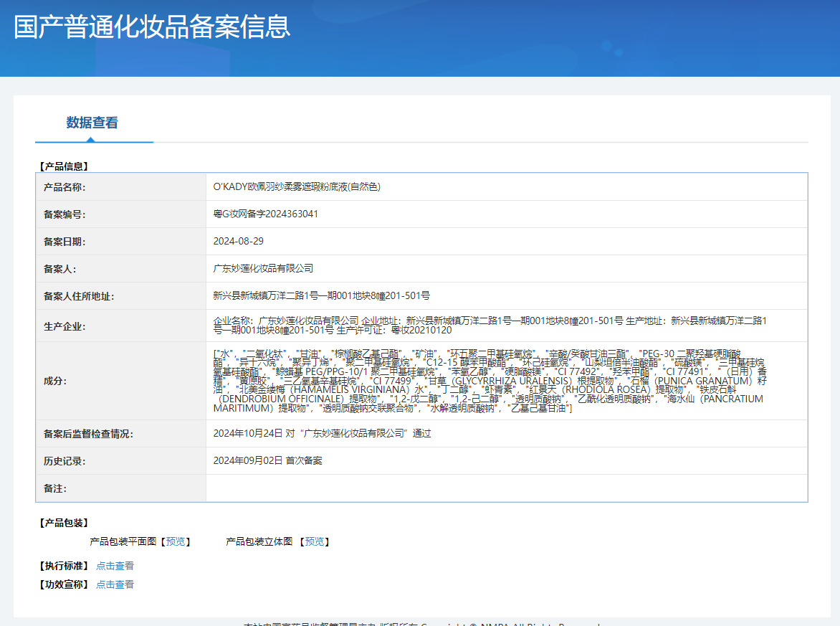Select 2024年10月24日 inspection result text
Image resolution: width=840 pixels, height=626 pixels.
[x=322, y=433]
